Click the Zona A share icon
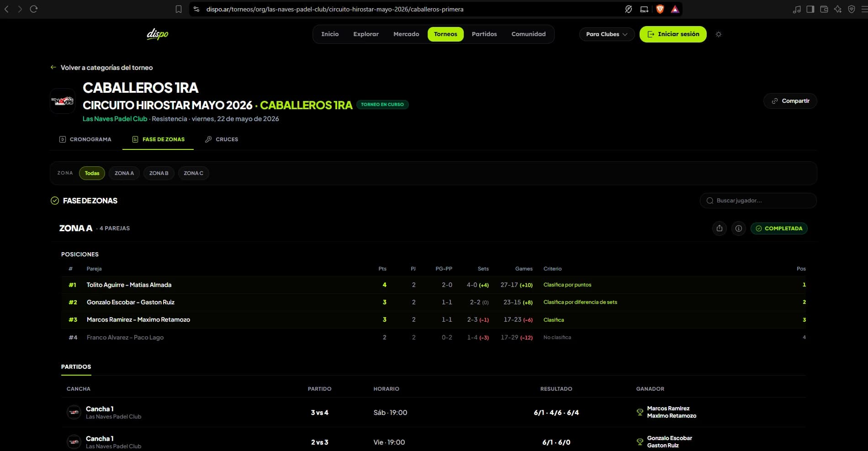This screenshot has height=451, width=868. click(720, 228)
